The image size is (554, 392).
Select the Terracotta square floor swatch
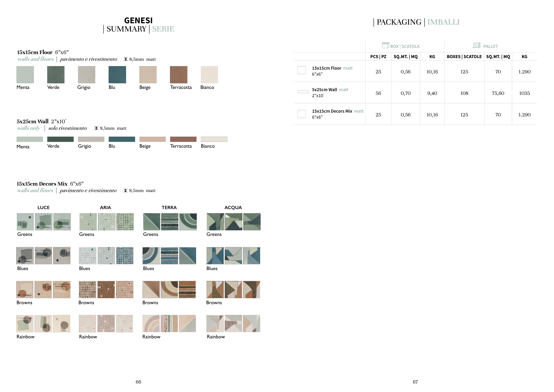pyautogui.click(x=179, y=74)
